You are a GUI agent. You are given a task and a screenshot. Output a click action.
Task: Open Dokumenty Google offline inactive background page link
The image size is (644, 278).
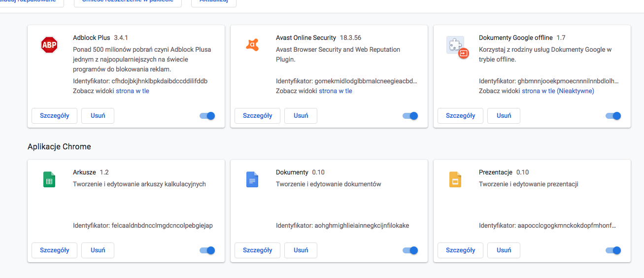pyautogui.click(x=558, y=91)
